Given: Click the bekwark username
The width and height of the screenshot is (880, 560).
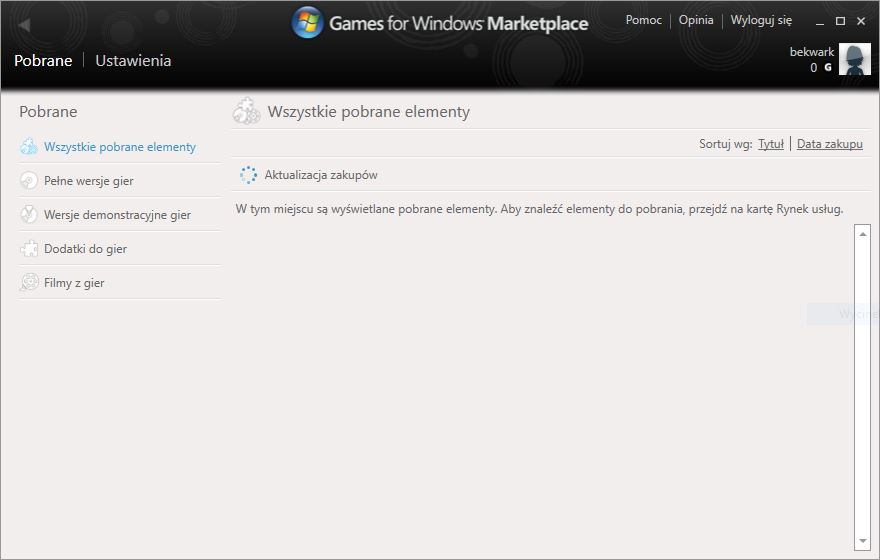Looking at the screenshot, I should pos(812,52).
